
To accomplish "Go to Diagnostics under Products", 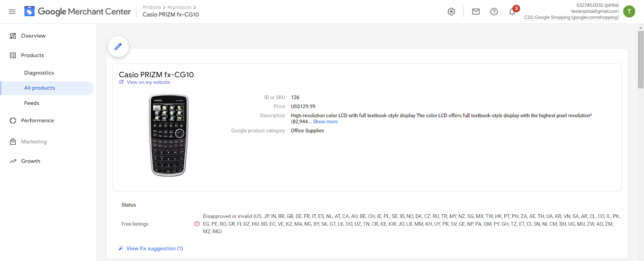I will pyautogui.click(x=39, y=73).
